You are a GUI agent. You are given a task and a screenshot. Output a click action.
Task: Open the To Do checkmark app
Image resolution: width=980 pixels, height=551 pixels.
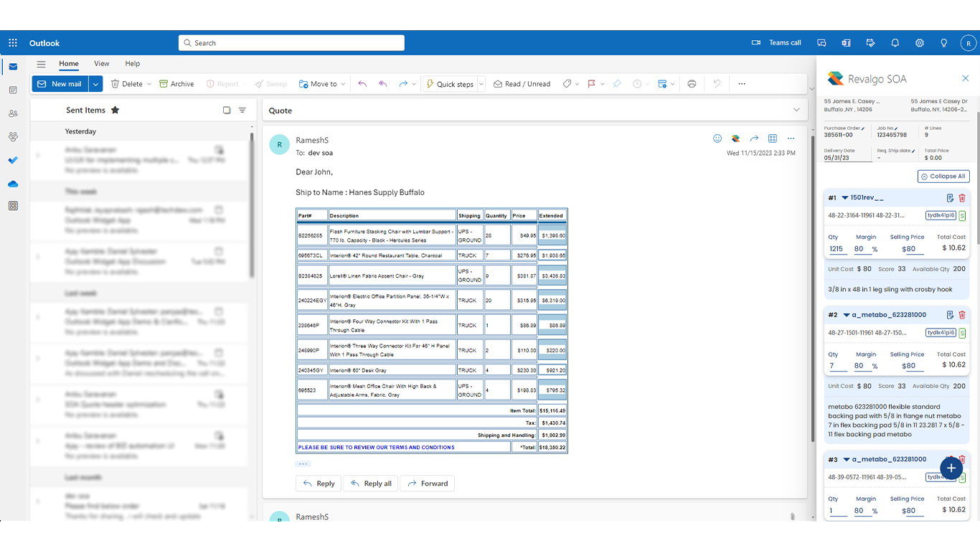[13, 160]
